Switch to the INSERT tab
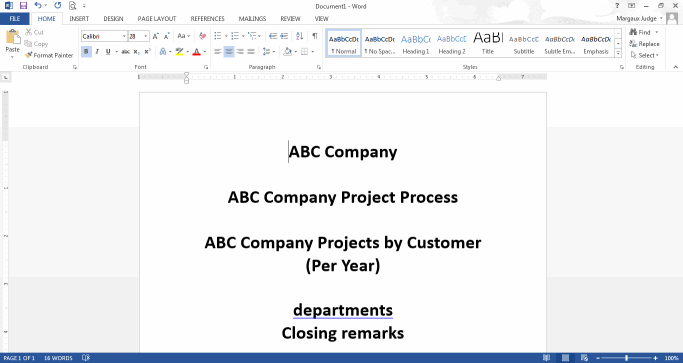Image resolution: width=683 pixels, height=363 pixels. 79,19
